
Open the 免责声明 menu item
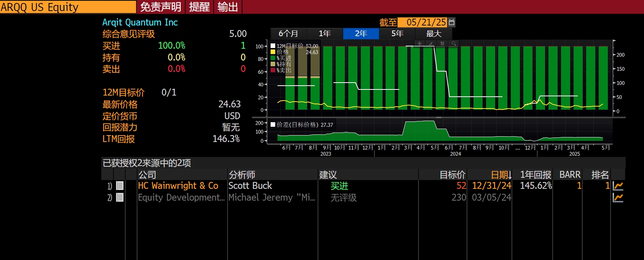point(161,7)
